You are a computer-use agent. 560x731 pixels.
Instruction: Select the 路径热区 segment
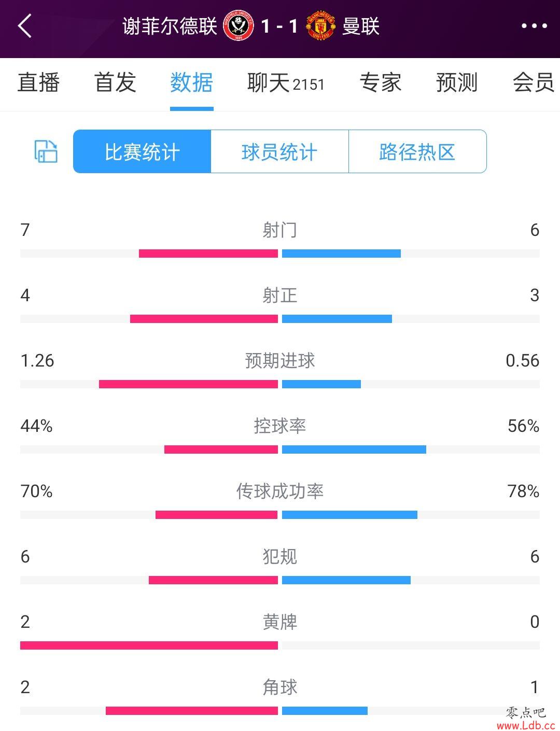[x=417, y=151]
